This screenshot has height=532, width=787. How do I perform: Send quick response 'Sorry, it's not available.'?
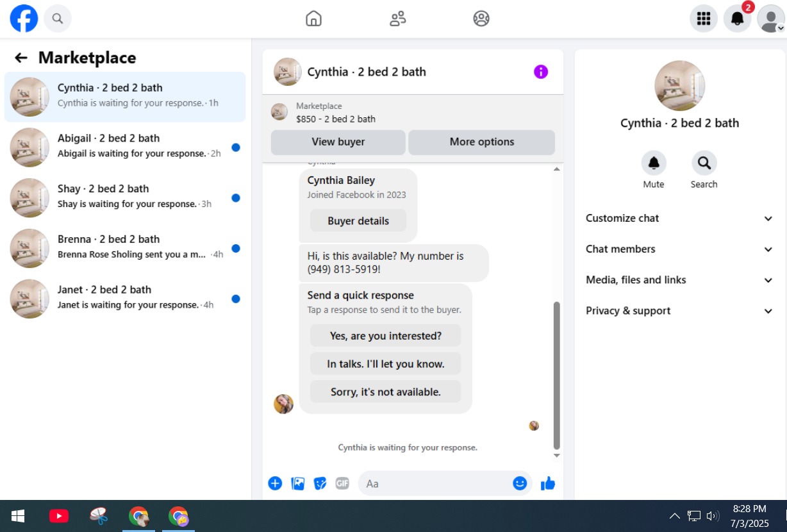point(386,392)
